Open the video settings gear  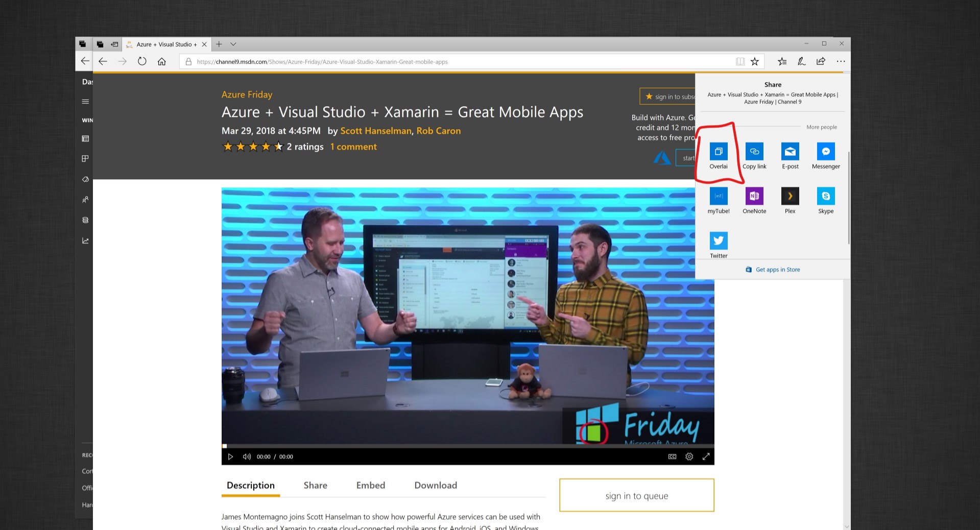689,456
